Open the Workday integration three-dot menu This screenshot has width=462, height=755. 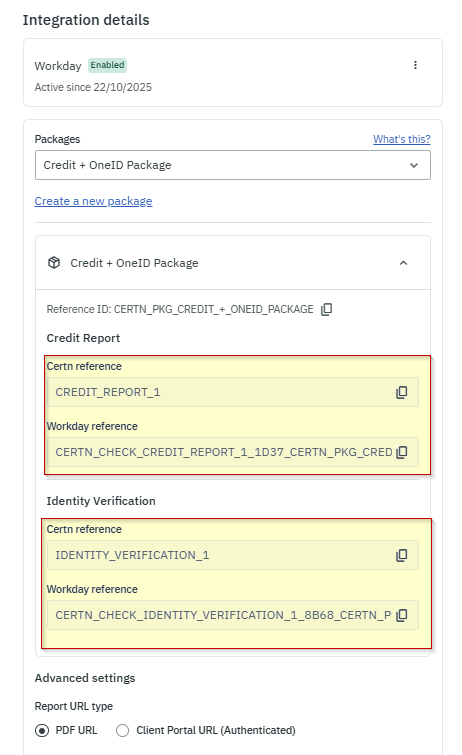(415, 65)
